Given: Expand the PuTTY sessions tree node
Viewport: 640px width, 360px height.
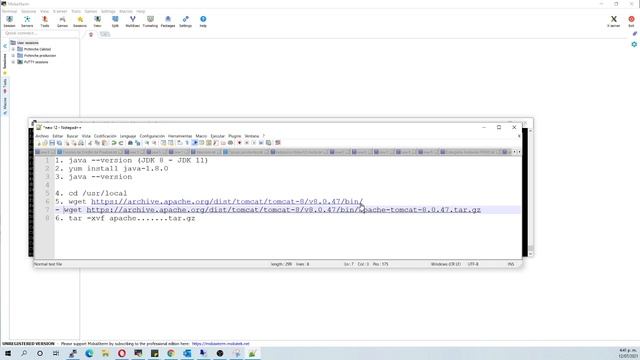Looking at the screenshot, I should [13, 62].
